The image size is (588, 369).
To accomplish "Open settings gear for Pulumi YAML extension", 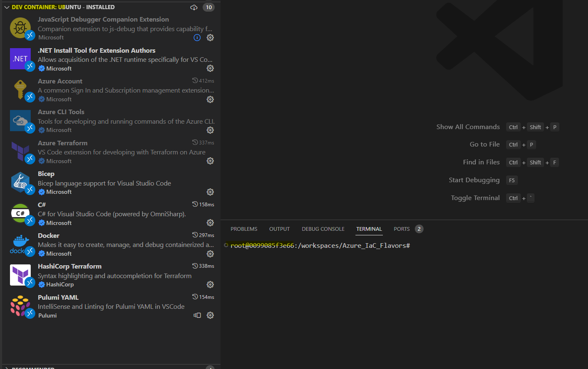I will click(210, 315).
